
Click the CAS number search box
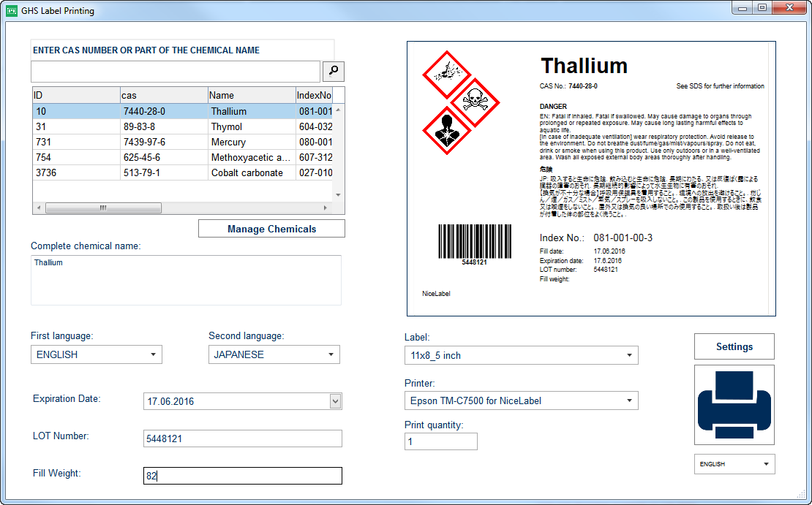pos(176,71)
